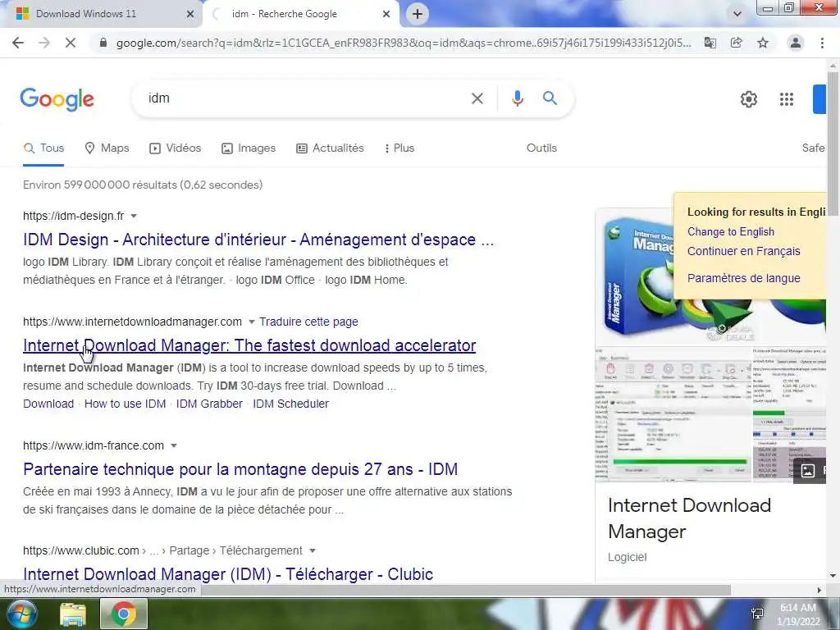The width and height of the screenshot is (840, 630).
Task: Open the tab search chevron in Chrome
Action: click(737, 14)
